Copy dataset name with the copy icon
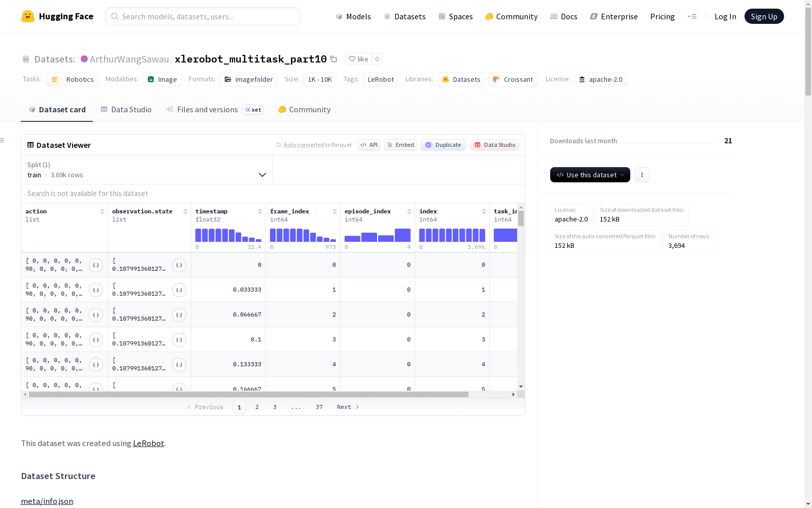This screenshot has width=812, height=508. (333, 59)
